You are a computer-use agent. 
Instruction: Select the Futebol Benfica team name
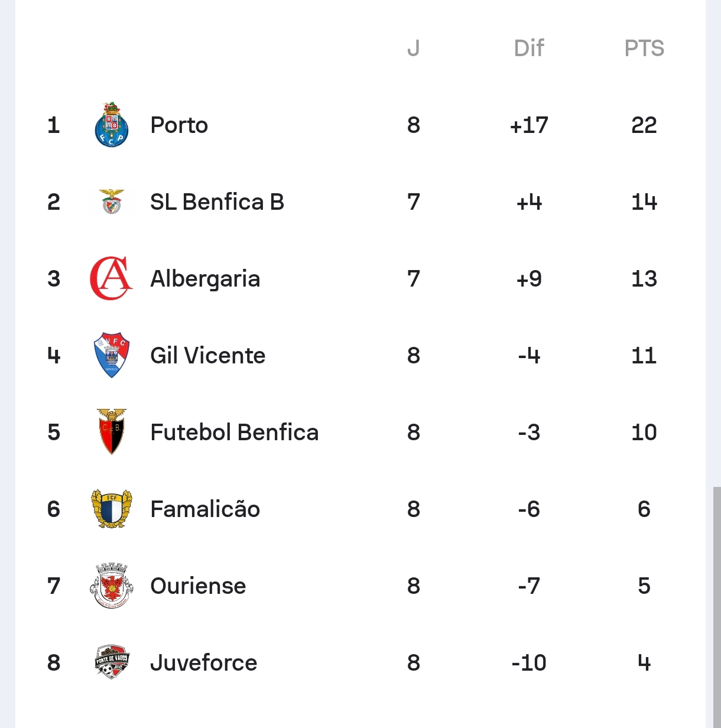[234, 433]
